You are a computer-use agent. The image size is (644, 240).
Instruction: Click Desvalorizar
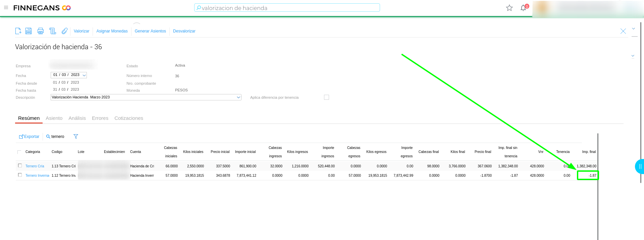pos(184,31)
